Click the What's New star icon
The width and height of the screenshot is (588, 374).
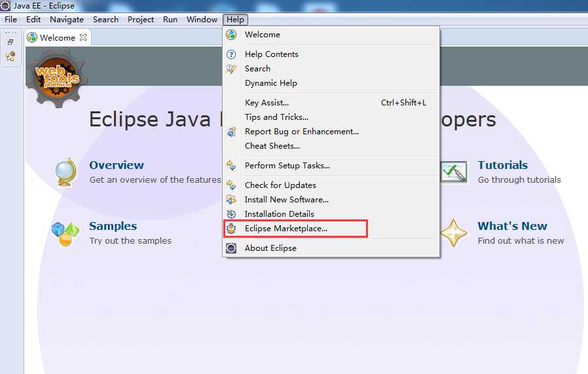pyautogui.click(x=453, y=233)
